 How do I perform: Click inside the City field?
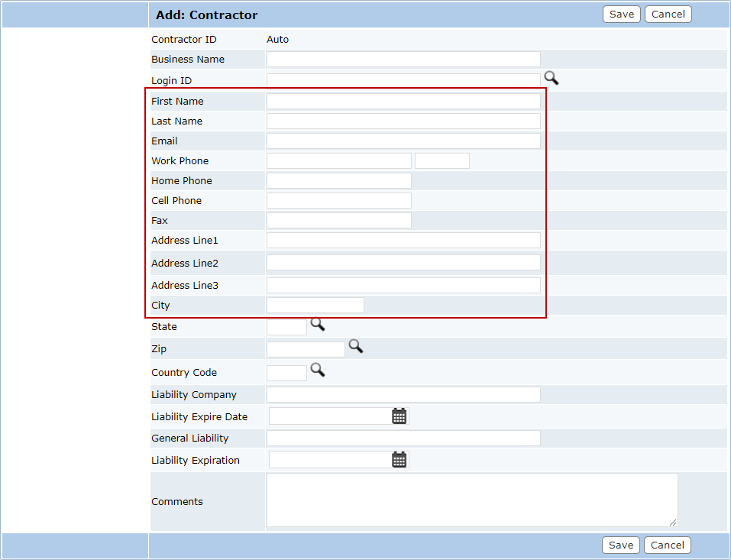click(315, 306)
